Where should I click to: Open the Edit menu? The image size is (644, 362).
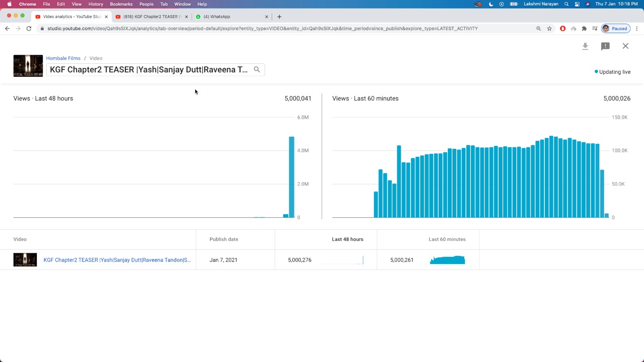pos(61,4)
